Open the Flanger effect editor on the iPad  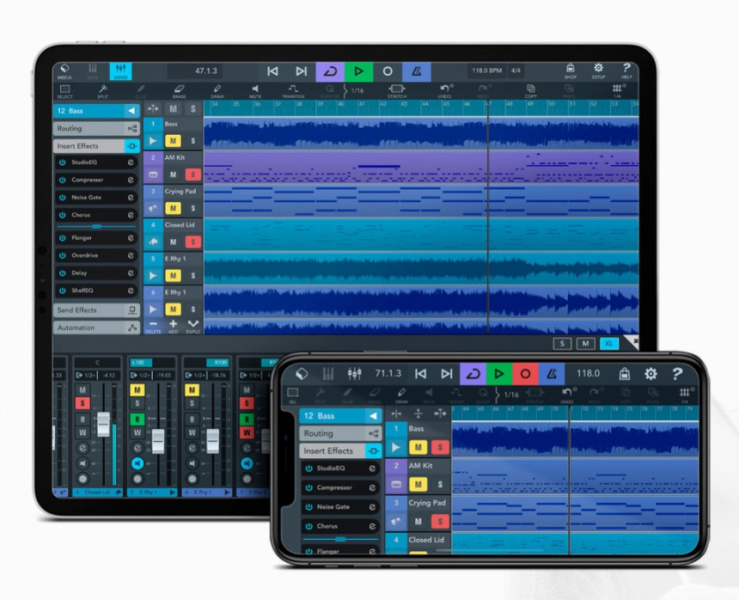131,238
